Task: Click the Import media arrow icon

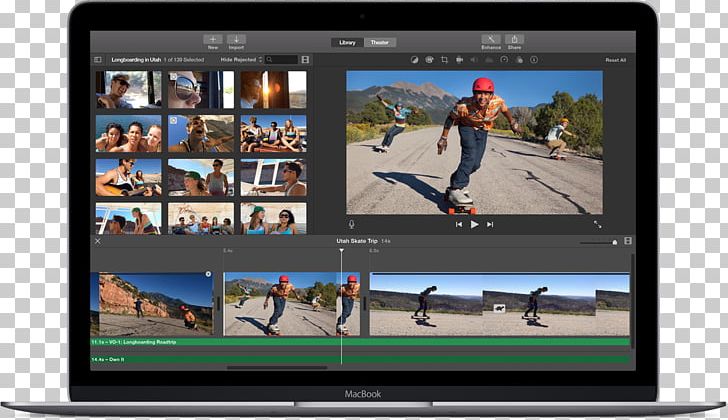Action: pos(236,39)
